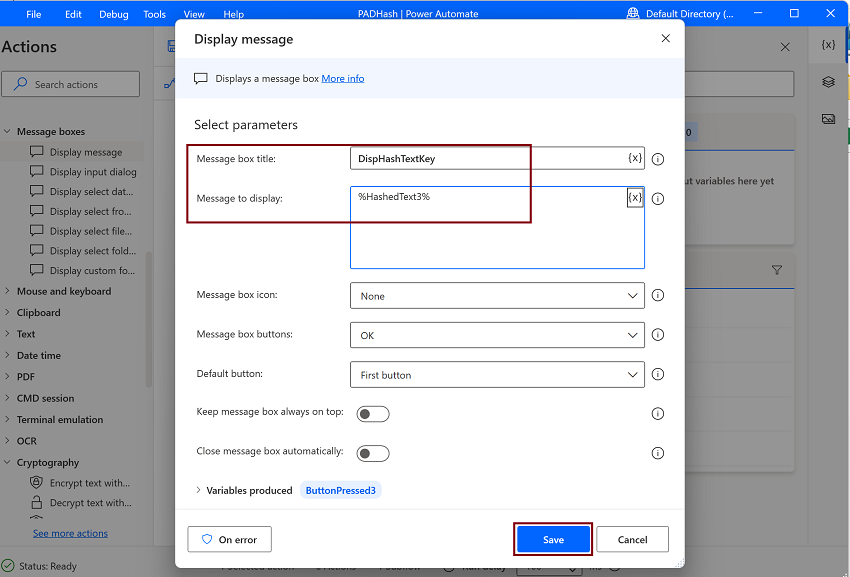Open the UI elements layers icon
Viewport: 850px width, 577px height.
tap(828, 82)
